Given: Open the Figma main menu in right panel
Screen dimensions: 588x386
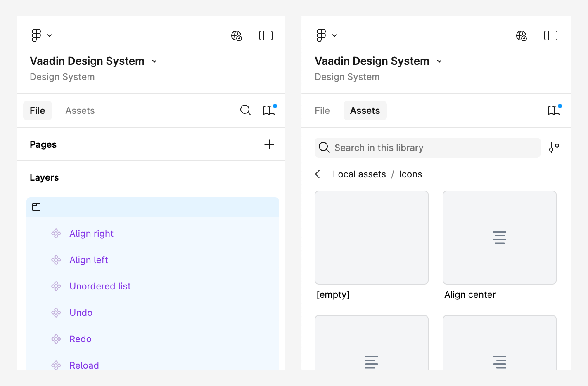Looking at the screenshot, I should point(321,35).
